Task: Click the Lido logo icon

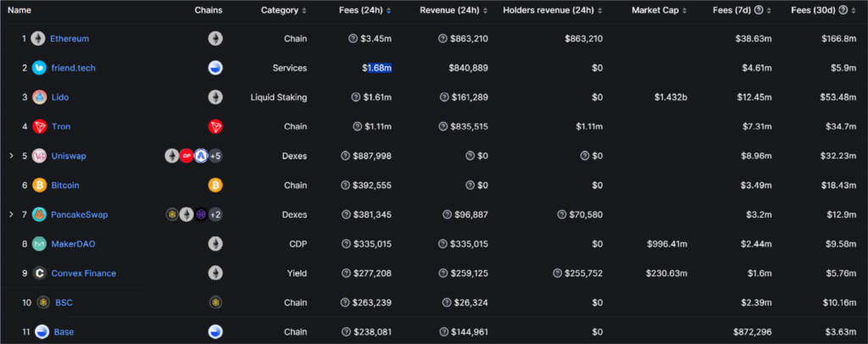Action: pos(39,97)
